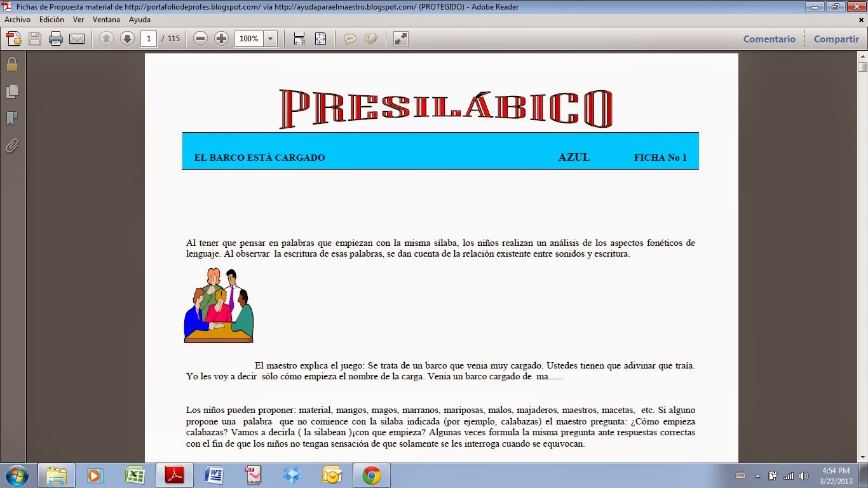Go to the next page with down arrow
Screen dimensions: 868x488
tap(127, 39)
